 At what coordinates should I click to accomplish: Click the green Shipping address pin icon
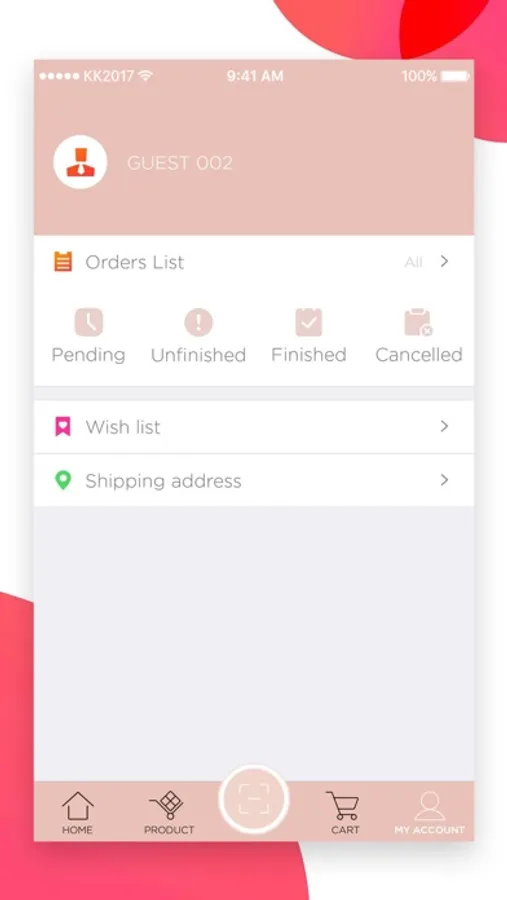pos(63,480)
